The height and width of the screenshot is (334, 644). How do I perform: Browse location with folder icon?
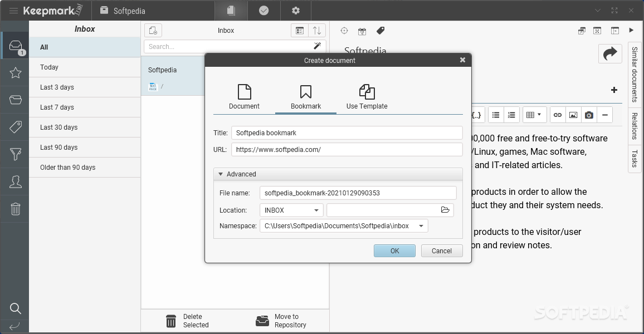pyautogui.click(x=445, y=210)
